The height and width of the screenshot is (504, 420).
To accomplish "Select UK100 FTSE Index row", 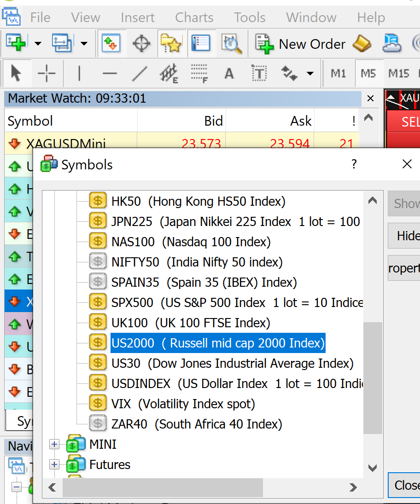I will coord(191,323).
